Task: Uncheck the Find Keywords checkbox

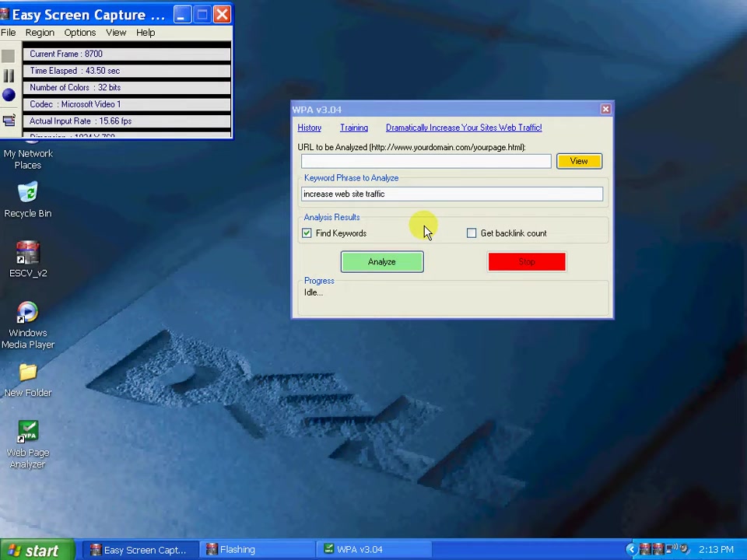Action: (x=307, y=233)
